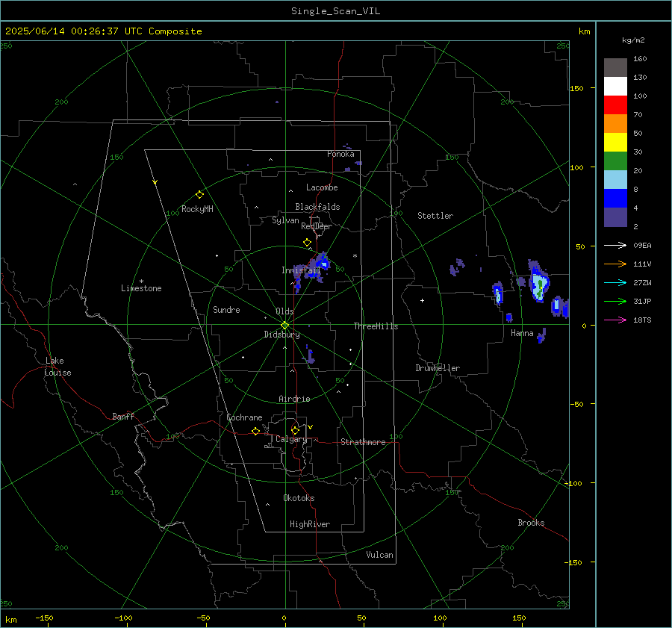This screenshot has width=672, height=628.
Task: Click the Ponoka label
Action: coord(340,154)
